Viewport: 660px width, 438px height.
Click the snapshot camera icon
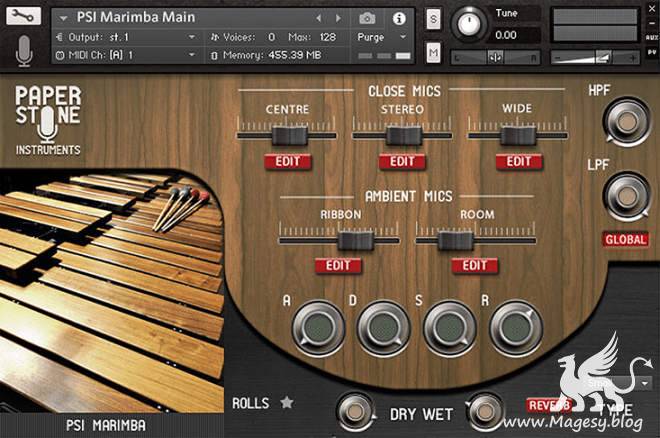click(x=367, y=18)
